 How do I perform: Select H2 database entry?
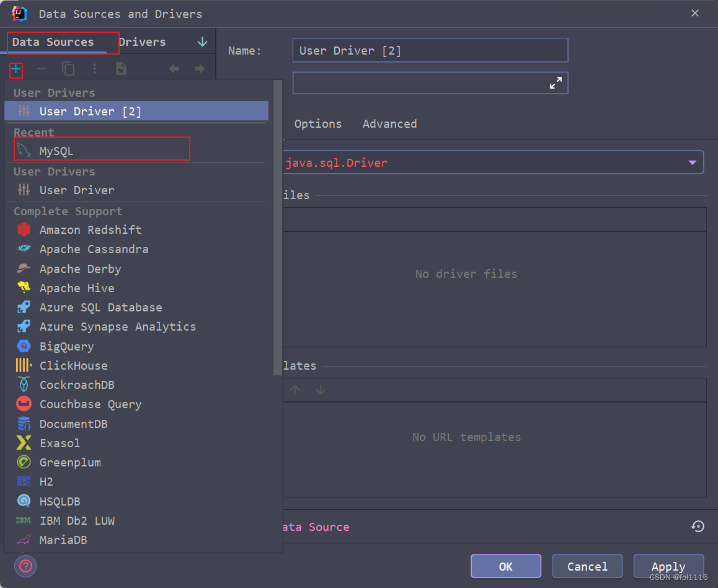(136, 482)
